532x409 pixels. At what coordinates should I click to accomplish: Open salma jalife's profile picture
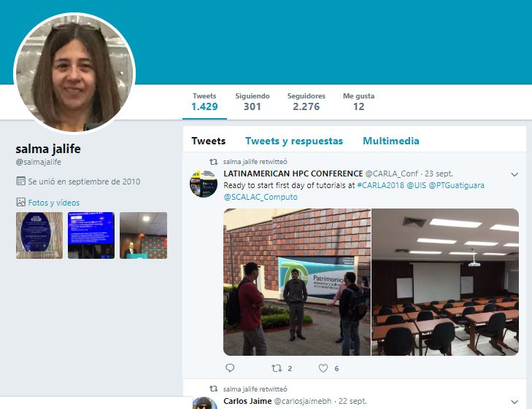click(x=74, y=74)
